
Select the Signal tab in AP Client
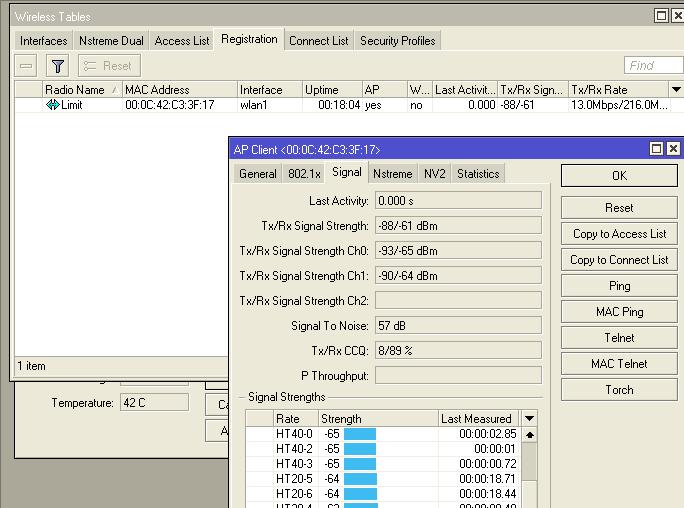tap(347, 172)
